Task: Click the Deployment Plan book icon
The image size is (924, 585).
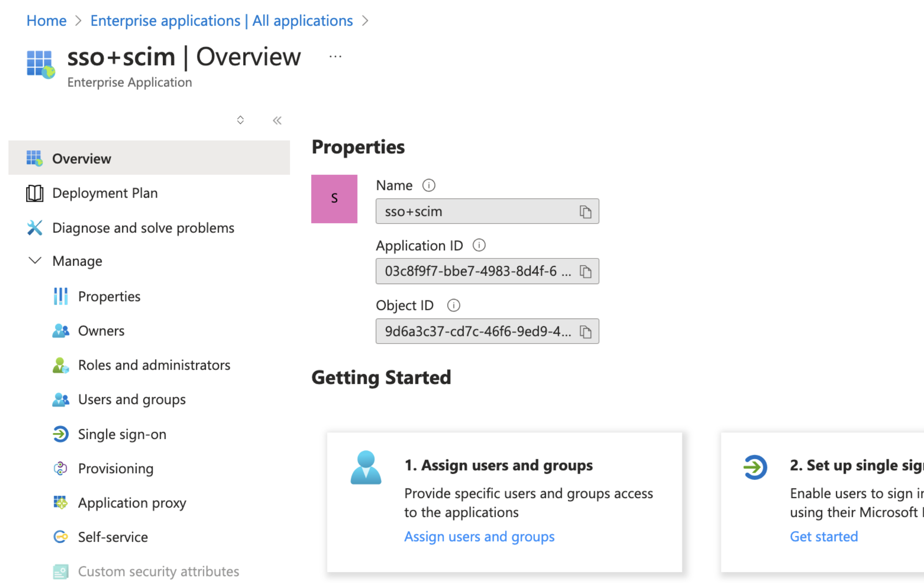Action: 35,193
